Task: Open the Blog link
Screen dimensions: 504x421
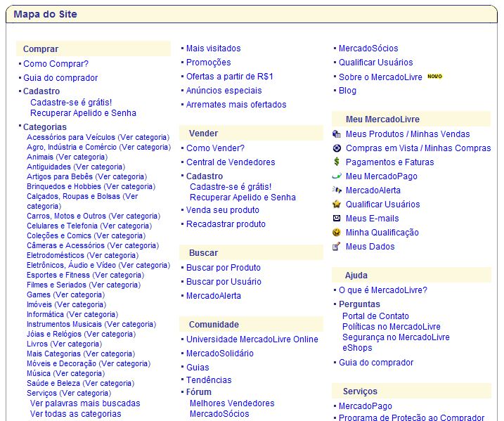Action: tap(347, 91)
